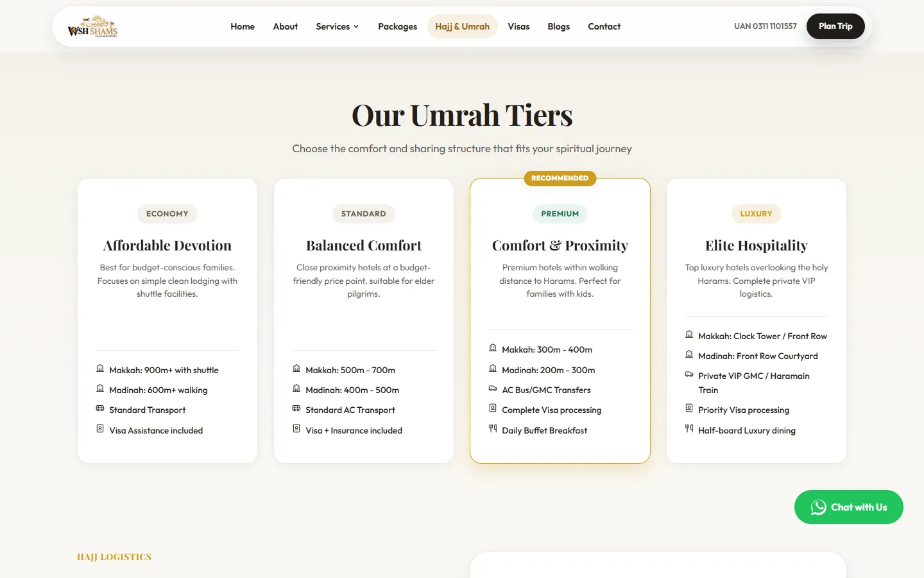Go to the Home page
The image size is (924, 578).
pos(243,26)
